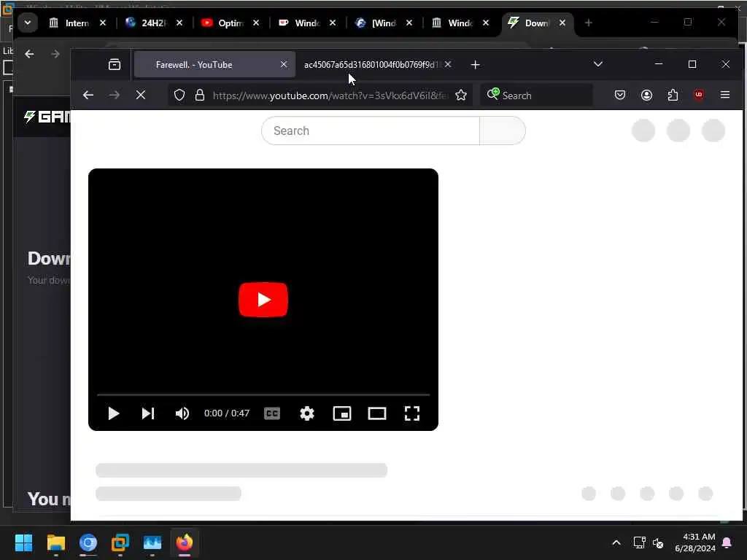Expand the list all tabs dropdown in Firefox
This screenshot has width=747, height=560.
598,64
